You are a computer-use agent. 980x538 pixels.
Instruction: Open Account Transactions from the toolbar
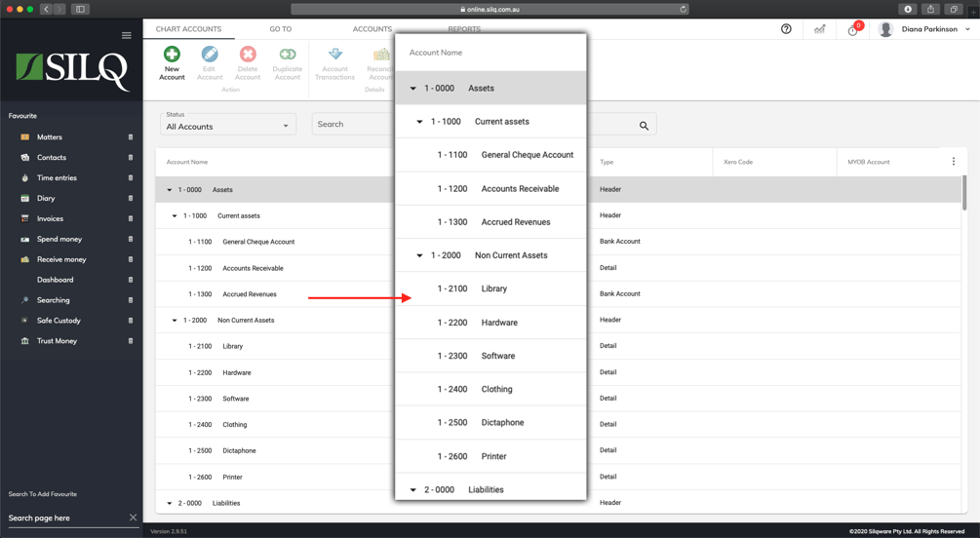click(335, 63)
